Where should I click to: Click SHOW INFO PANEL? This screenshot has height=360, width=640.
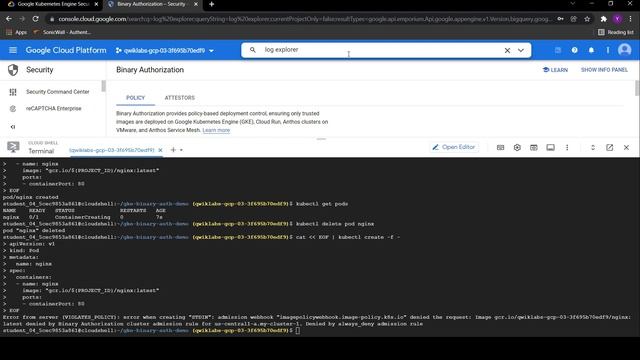click(x=604, y=70)
